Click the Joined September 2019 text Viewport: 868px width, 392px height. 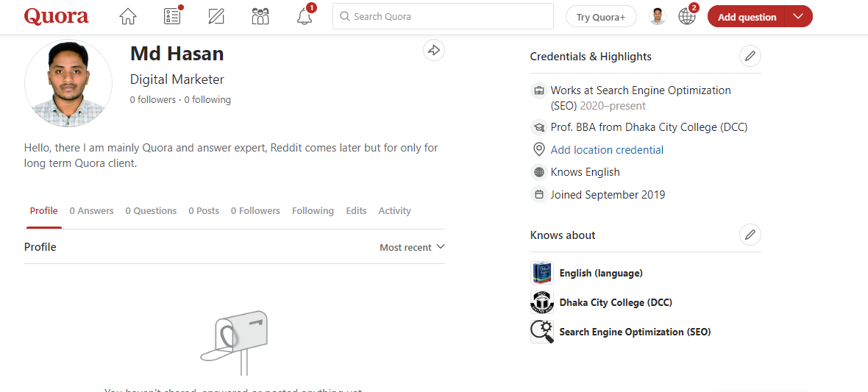click(x=608, y=195)
